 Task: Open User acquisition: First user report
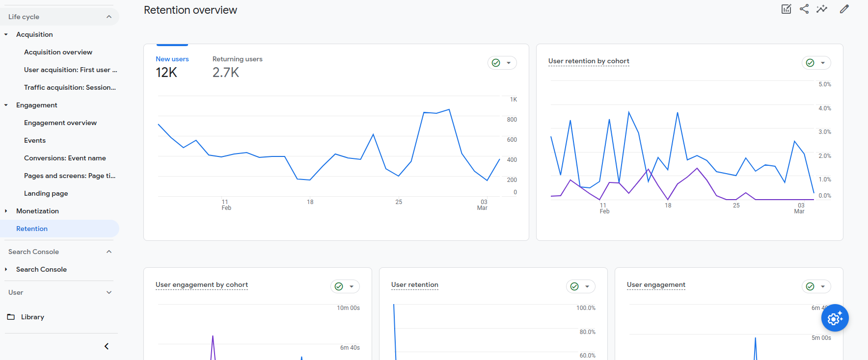pyautogui.click(x=71, y=70)
